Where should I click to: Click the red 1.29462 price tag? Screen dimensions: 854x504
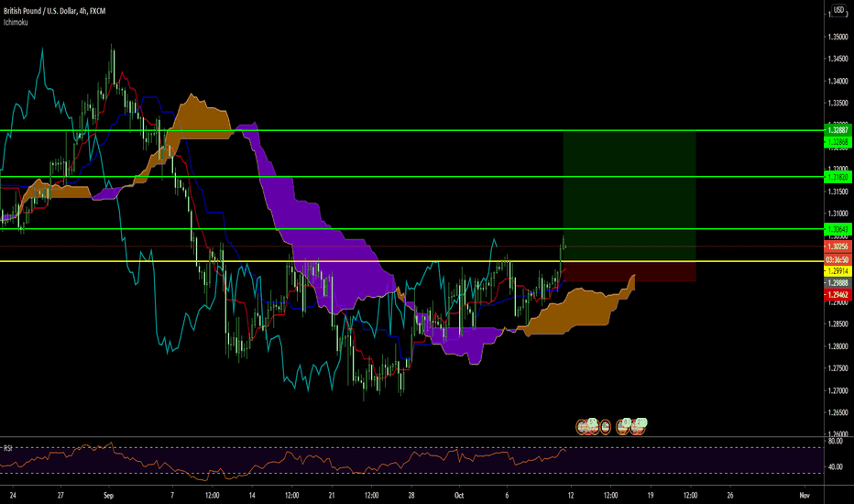click(x=838, y=295)
